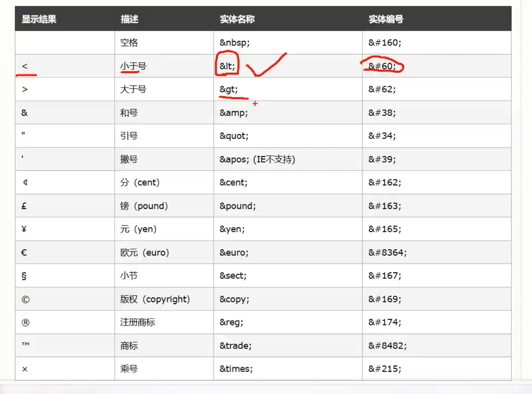Image resolution: width=532 pixels, height=394 pixels.
Task: Click the &#8364; entity number
Action: (388, 252)
